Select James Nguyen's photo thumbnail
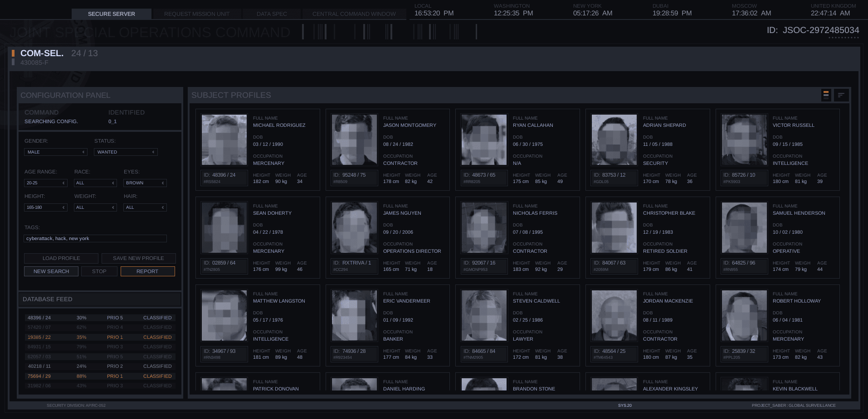The width and height of the screenshot is (868, 419). pos(354,227)
